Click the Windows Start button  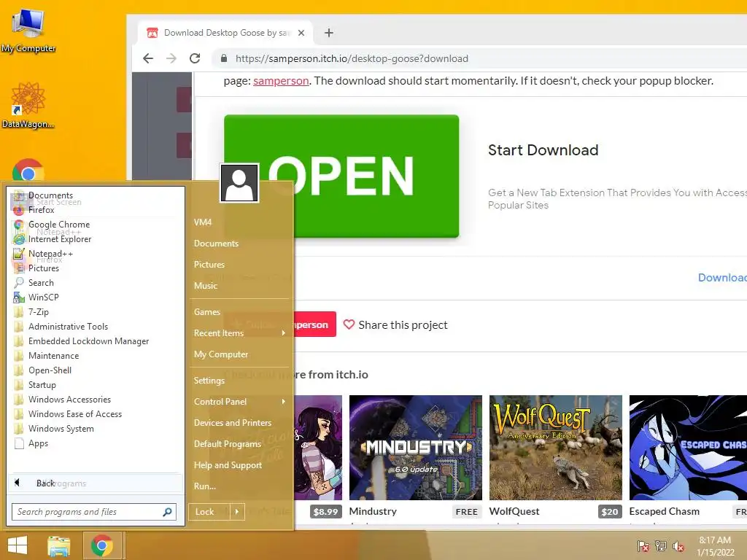click(18, 545)
